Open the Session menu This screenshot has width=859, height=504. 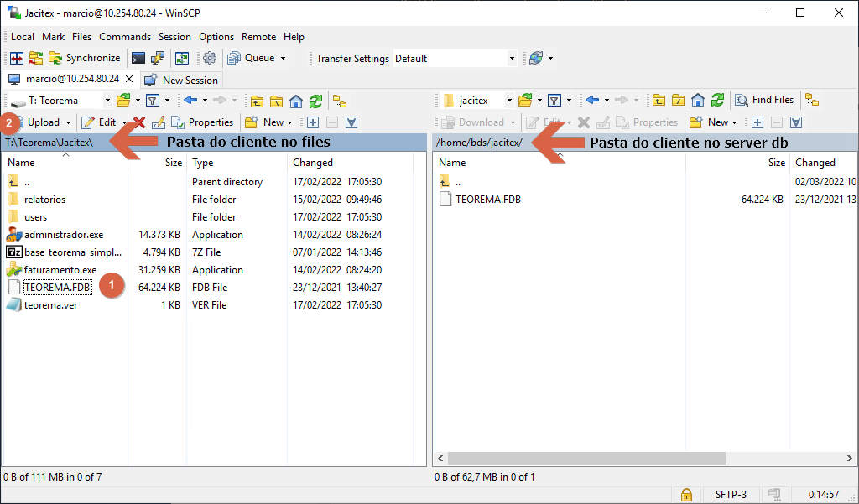pyautogui.click(x=174, y=37)
